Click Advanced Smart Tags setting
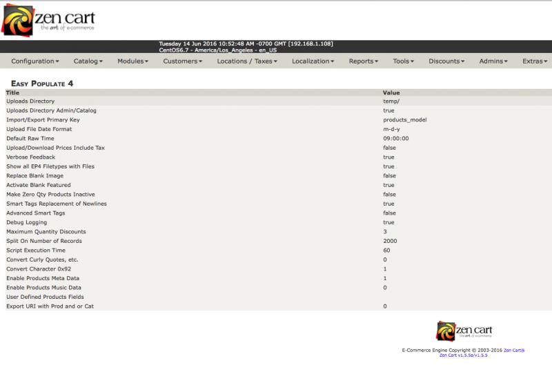Image resolution: width=552 pixels, height=392 pixels. [279, 213]
